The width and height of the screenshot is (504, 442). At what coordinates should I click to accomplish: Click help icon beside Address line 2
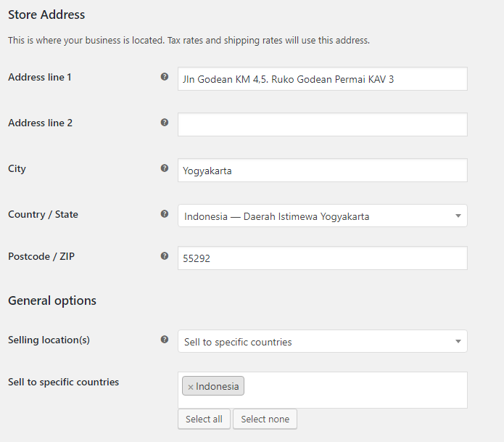click(x=164, y=122)
